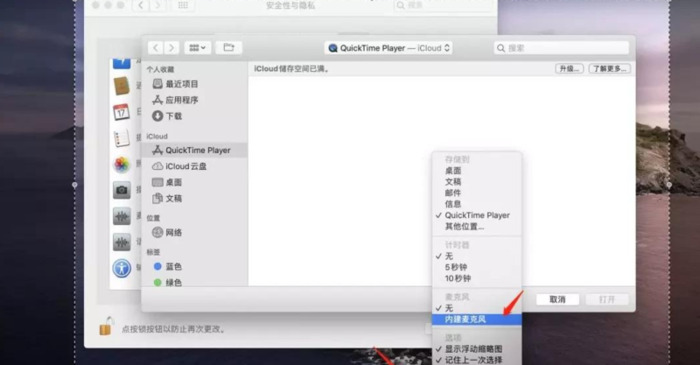Select Photos icon in privacy list

[121, 165]
